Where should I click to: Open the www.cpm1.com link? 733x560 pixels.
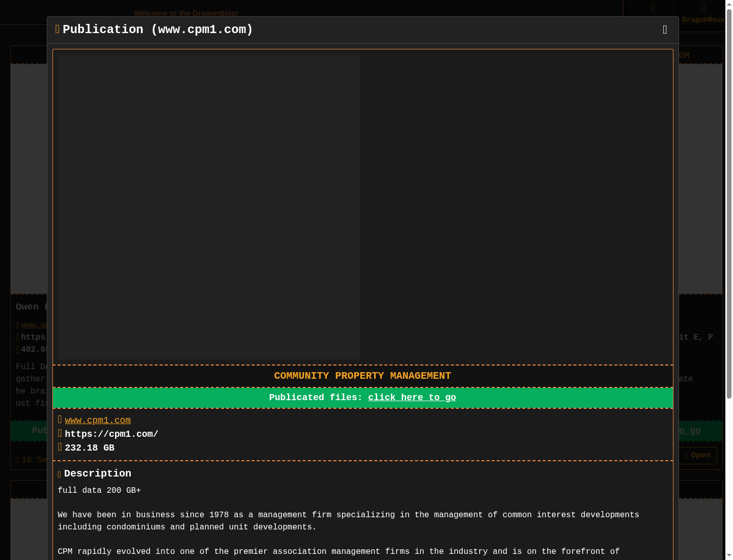click(98, 420)
